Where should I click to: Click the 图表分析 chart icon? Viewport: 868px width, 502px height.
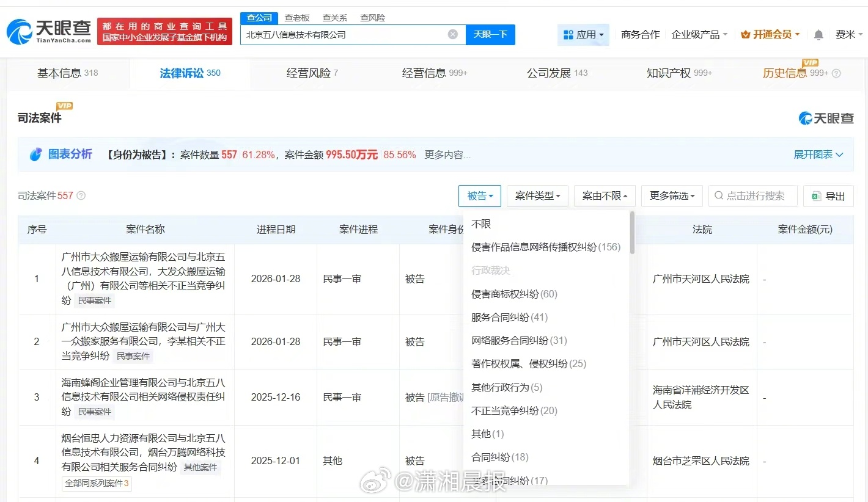(36, 155)
